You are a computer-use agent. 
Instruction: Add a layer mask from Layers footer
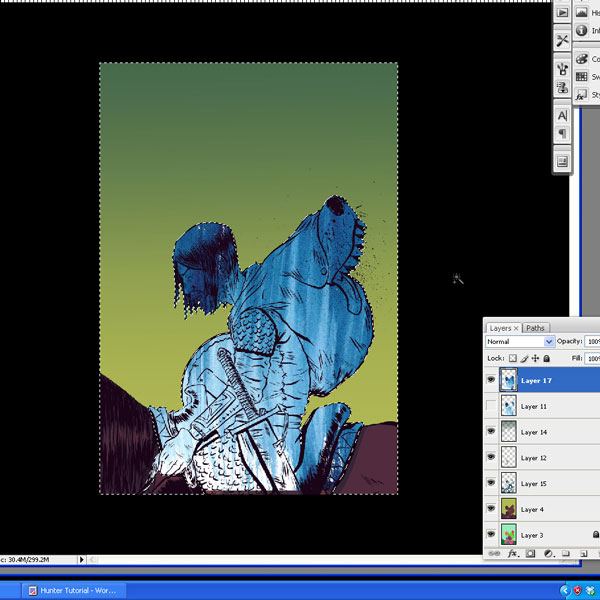pos(530,553)
